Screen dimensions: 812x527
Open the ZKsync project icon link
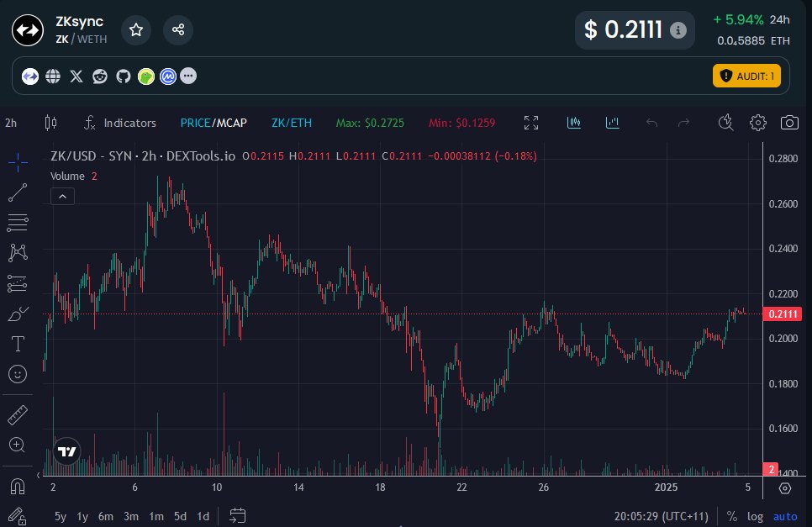30,76
